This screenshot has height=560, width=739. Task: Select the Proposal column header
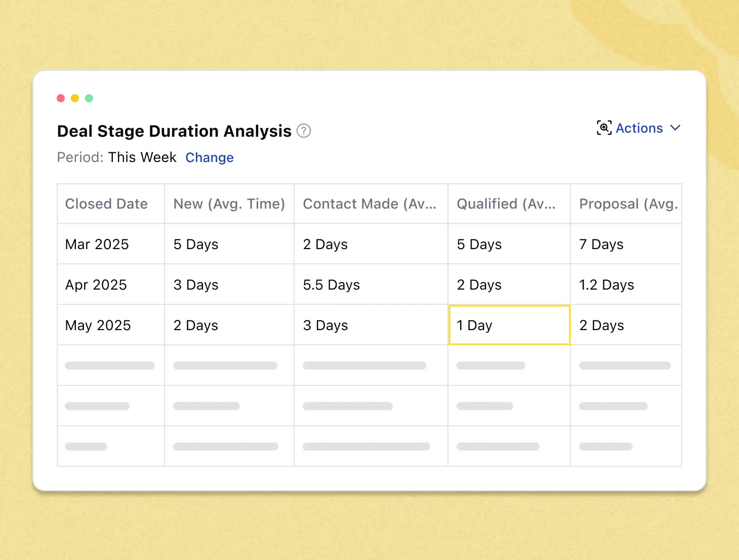(626, 204)
